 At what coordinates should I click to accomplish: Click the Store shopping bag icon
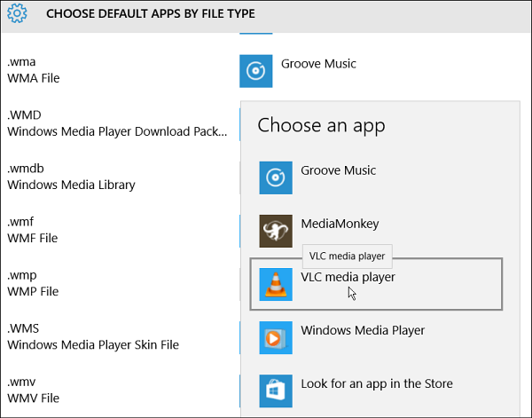[x=276, y=390]
